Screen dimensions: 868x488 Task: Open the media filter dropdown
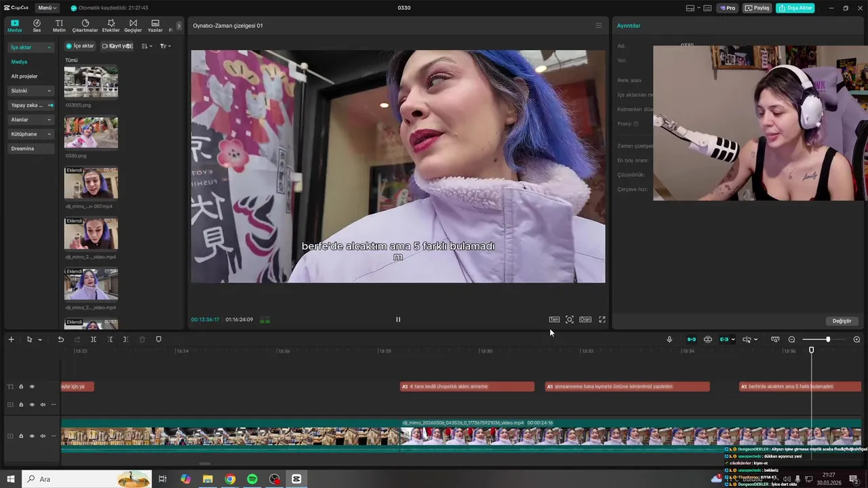[x=165, y=46]
